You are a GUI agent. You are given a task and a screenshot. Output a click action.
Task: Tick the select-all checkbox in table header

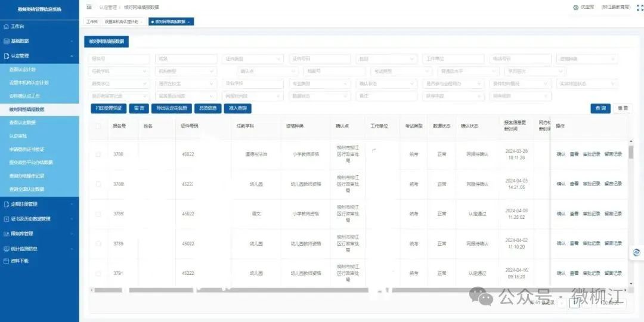(x=98, y=126)
